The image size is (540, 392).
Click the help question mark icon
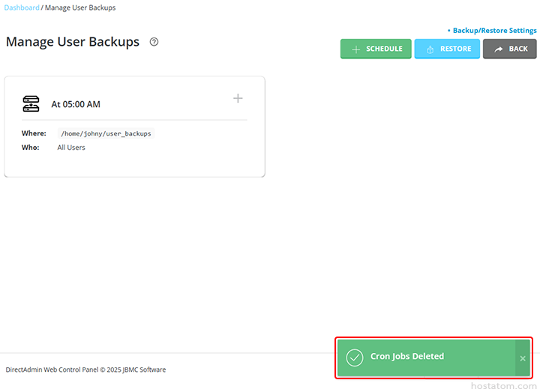[154, 42]
